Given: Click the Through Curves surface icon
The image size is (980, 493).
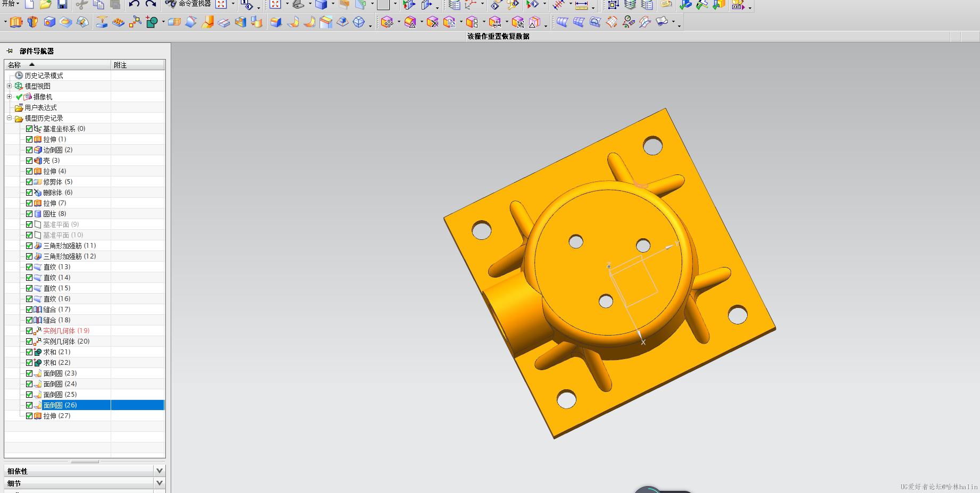Looking at the screenshot, I should [562, 22].
